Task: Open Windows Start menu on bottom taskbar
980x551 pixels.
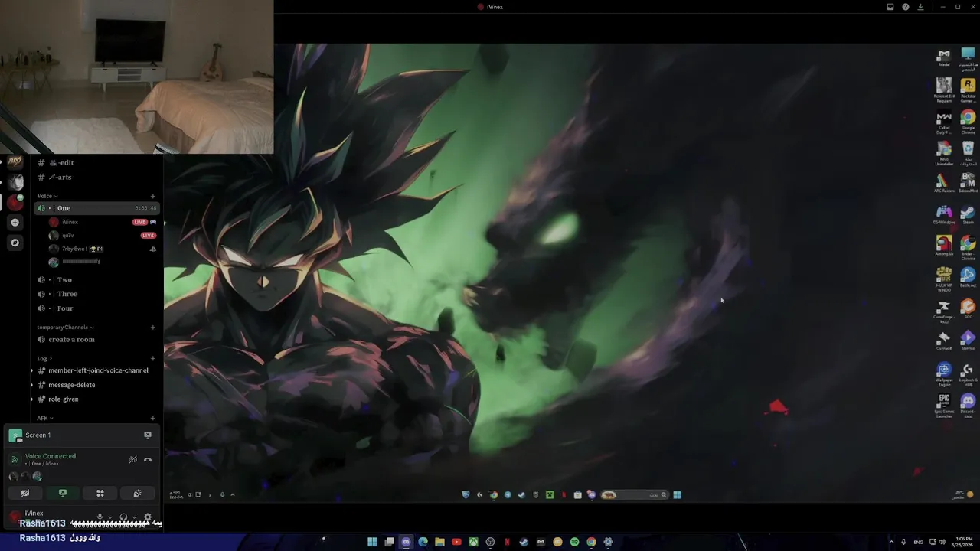Action: 372,542
